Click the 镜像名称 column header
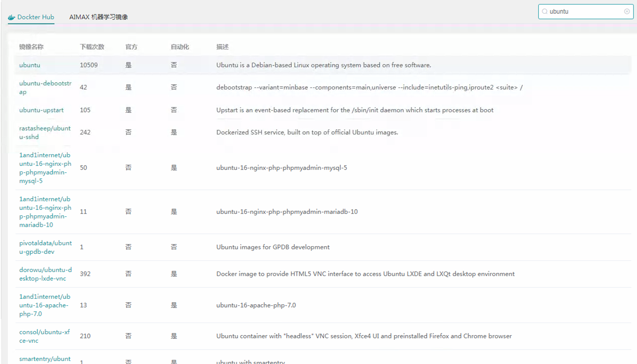This screenshot has width=637, height=364. pos(31,47)
